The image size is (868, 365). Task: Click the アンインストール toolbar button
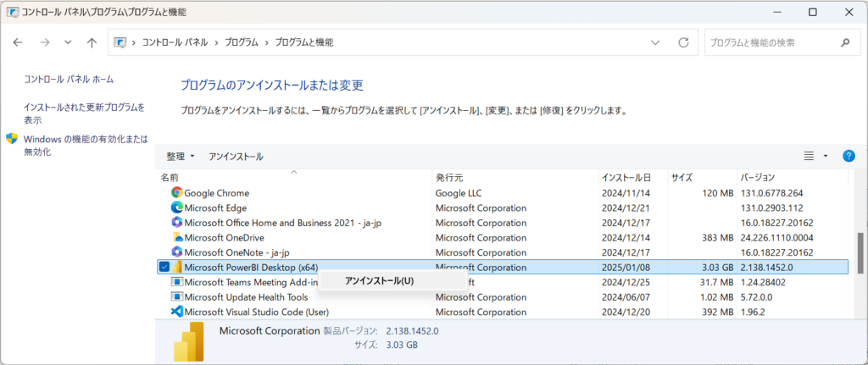(x=236, y=157)
